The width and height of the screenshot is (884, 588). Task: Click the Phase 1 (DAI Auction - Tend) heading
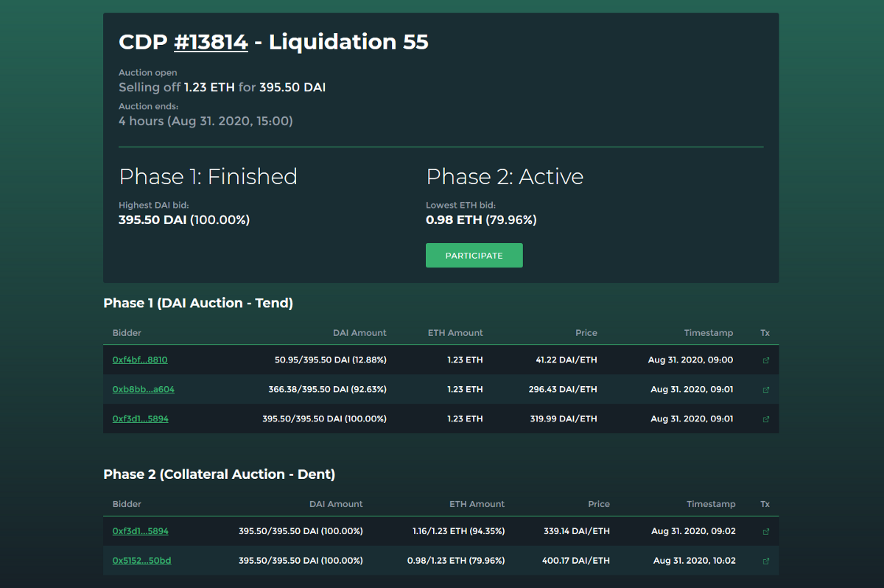point(198,303)
